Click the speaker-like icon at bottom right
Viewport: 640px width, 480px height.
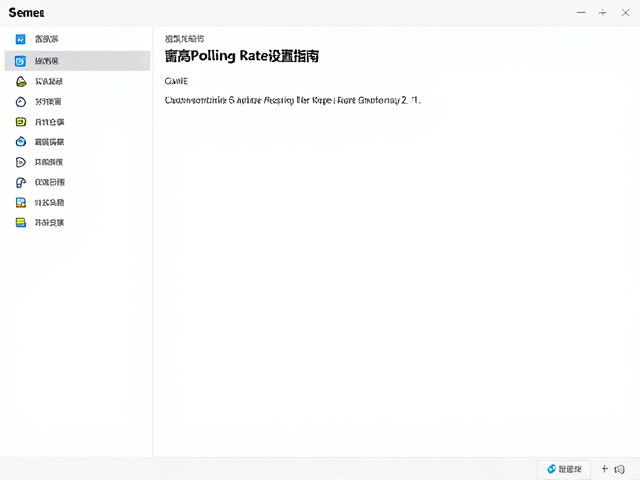pyautogui.click(x=620, y=469)
